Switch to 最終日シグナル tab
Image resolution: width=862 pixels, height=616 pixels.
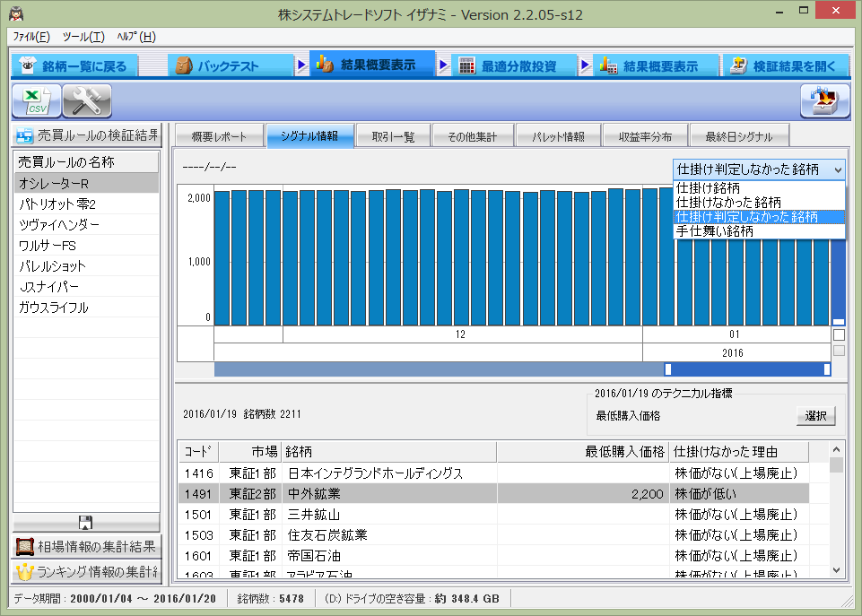pyautogui.click(x=739, y=136)
